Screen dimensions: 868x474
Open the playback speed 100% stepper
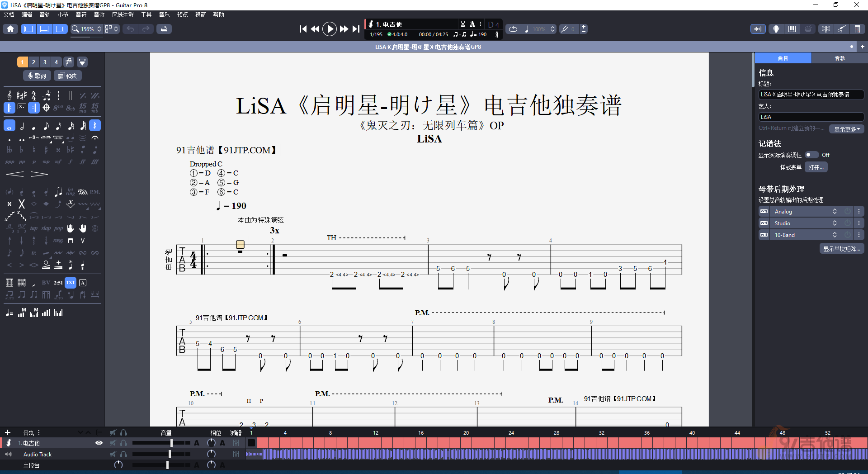552,29
